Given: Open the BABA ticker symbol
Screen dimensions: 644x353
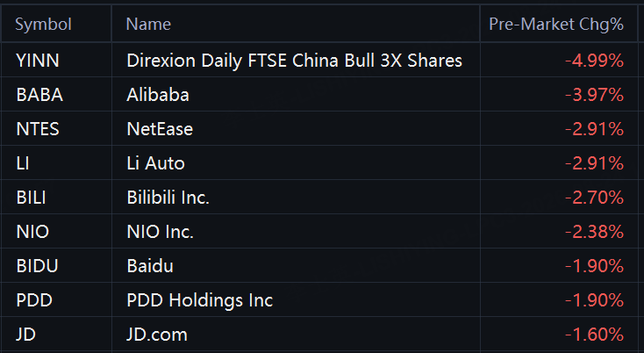Looking at the screenshot, I should 39,95.
